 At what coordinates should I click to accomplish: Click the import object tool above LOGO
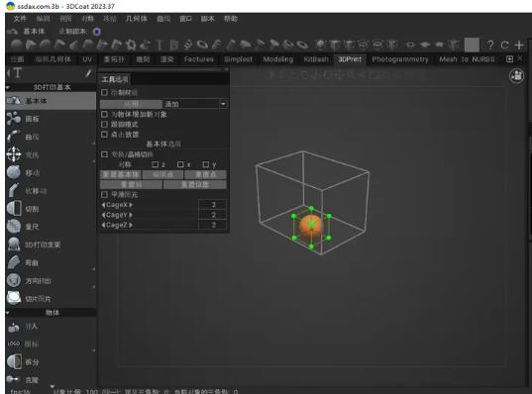51,327
